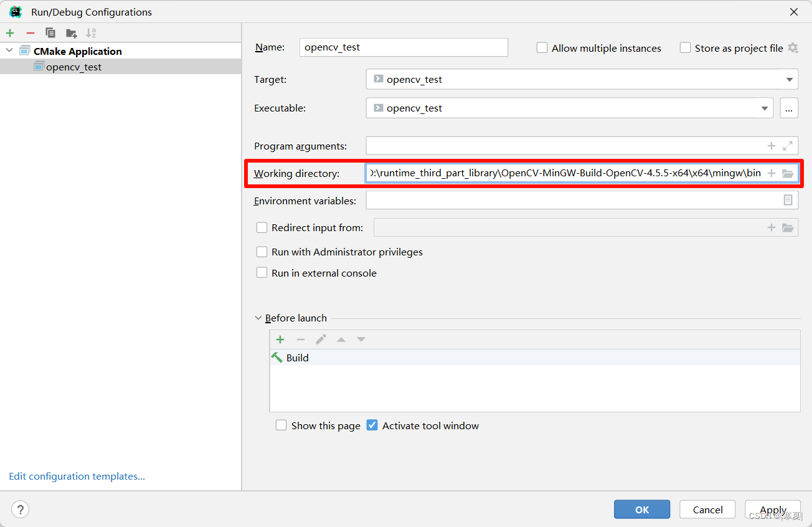Edit the selected Before launch task
Viewport: 812px width, 527px height.
[x=321, y=339]
